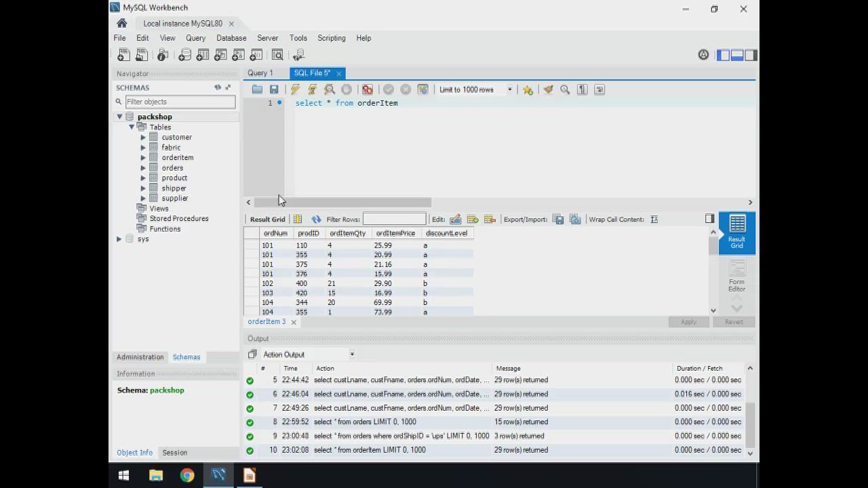
Task: Open the Session info tab
Action: 174,453
